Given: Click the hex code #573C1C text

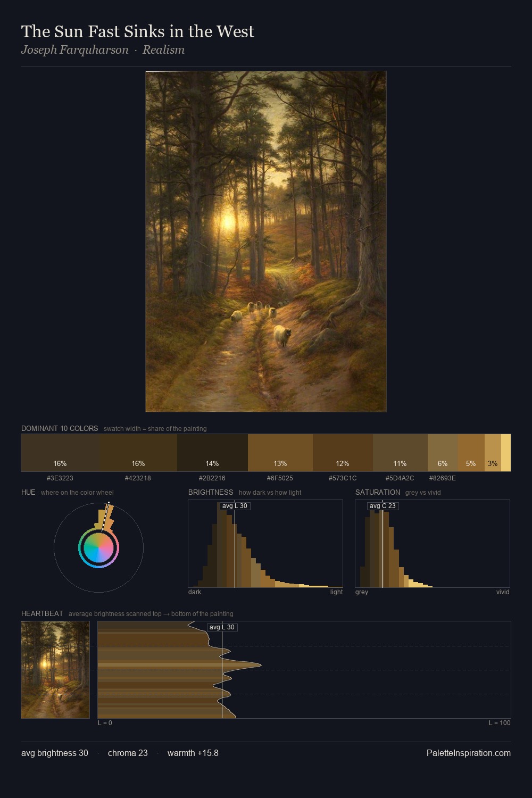Looking at the screenshot, I should (343, 478).
